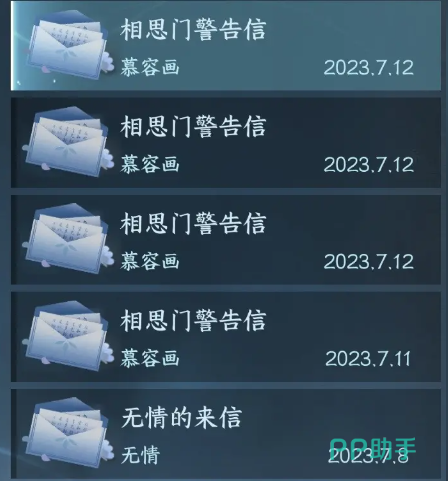
Task: Click the third mail's 2023.7.12 date
Action: (x=369, y=262)
